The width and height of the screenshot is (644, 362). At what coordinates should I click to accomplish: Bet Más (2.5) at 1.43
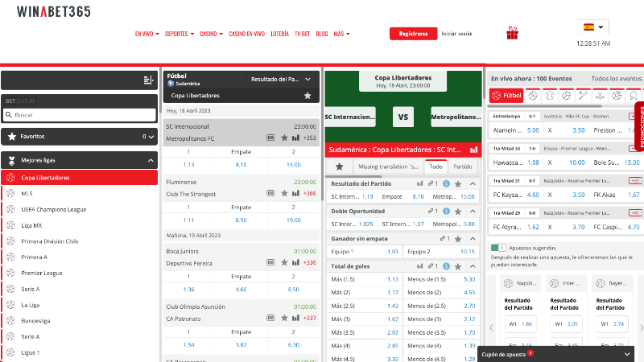coord(365,306)
